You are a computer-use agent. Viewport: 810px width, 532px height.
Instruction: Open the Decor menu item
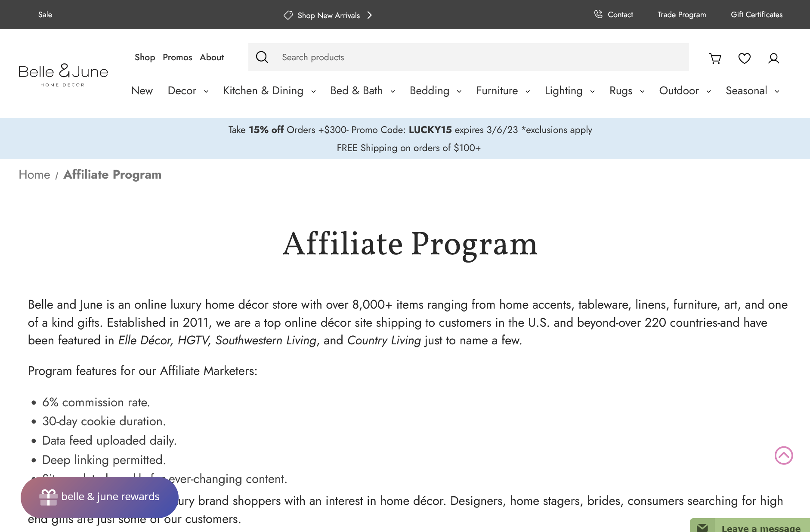pyautogui.click(x=182, y=91)
